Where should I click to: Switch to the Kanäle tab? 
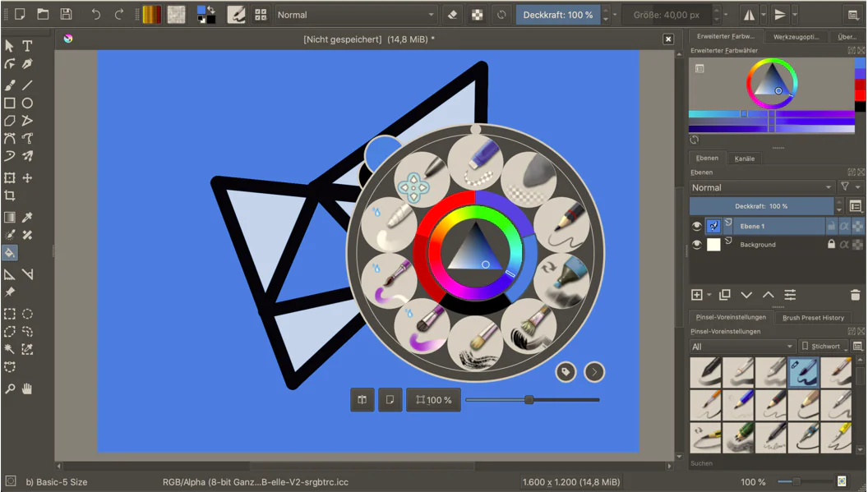(744, 158)
